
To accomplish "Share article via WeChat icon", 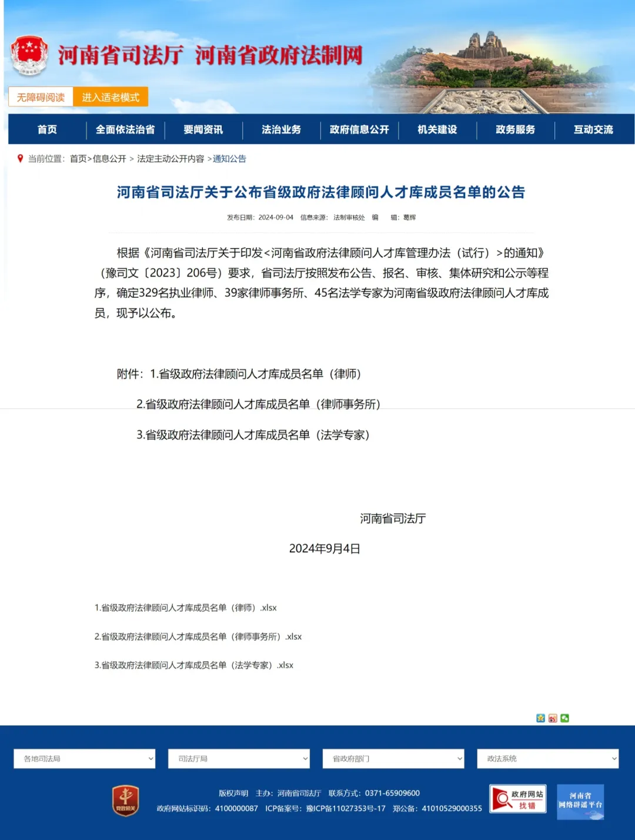I will [x=564, y=718].
